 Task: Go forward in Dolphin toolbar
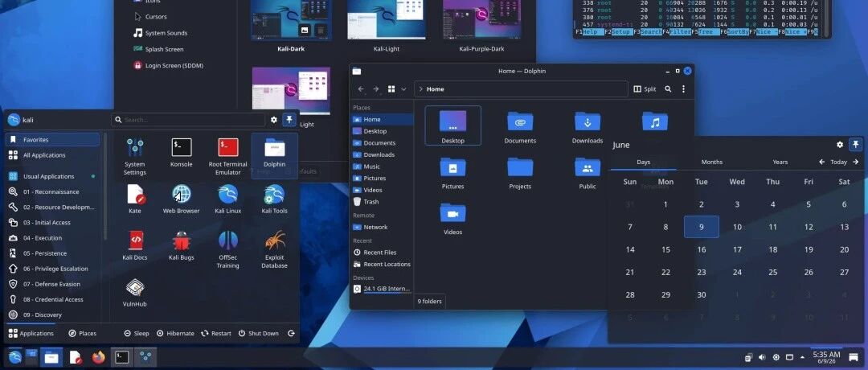coord(376,89)
